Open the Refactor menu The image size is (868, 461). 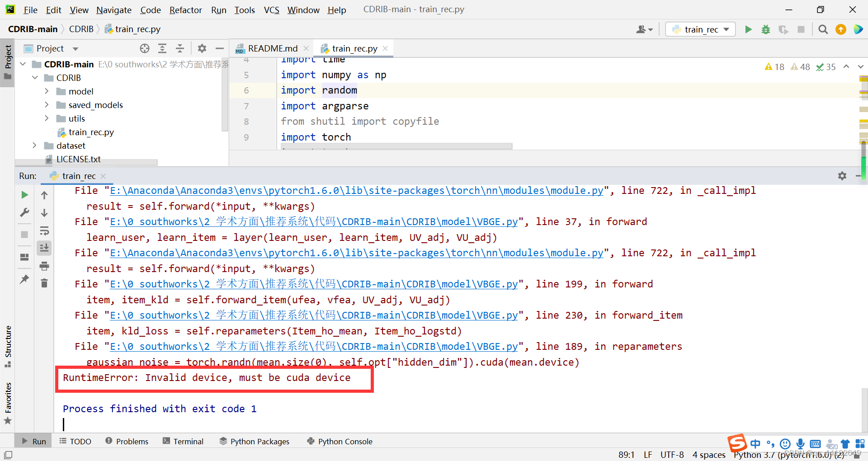point(185,9)
